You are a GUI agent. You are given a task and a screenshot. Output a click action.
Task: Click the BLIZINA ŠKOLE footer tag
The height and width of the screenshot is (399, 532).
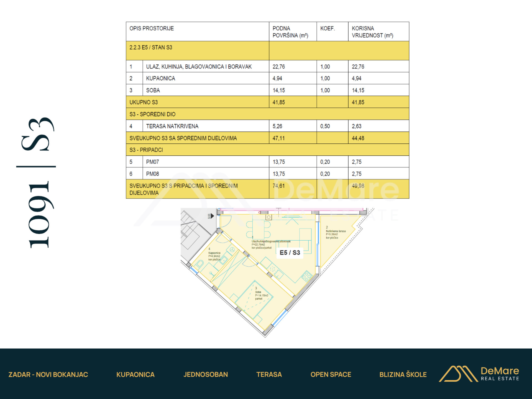point(403,375)
